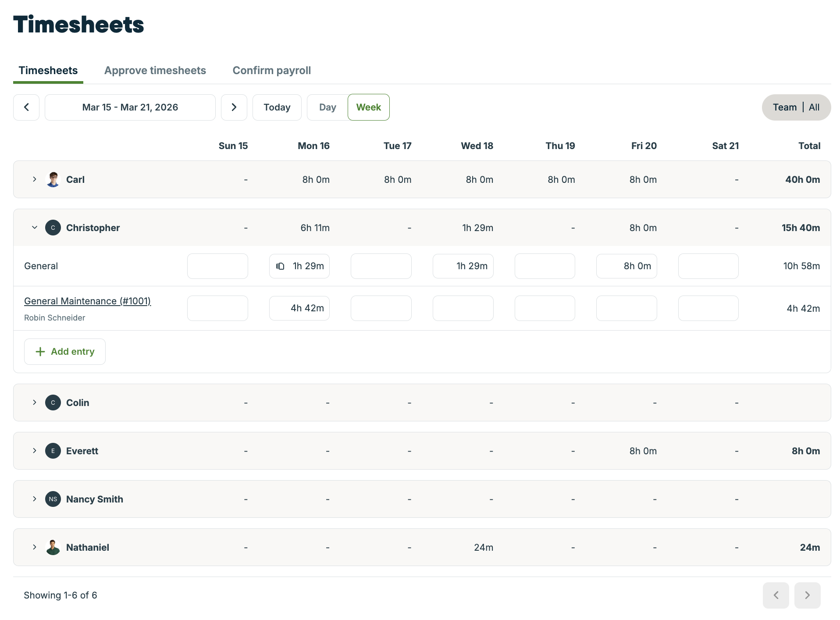Toggle the Team | All filter
Viewport: 840px width, 620px height.
click(x=796, y=107)
